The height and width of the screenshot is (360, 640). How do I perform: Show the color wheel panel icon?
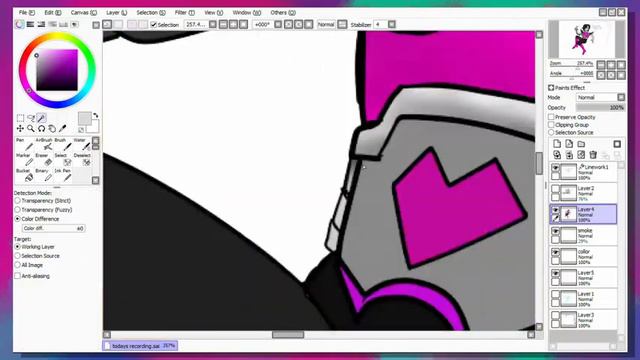point(20,24)
